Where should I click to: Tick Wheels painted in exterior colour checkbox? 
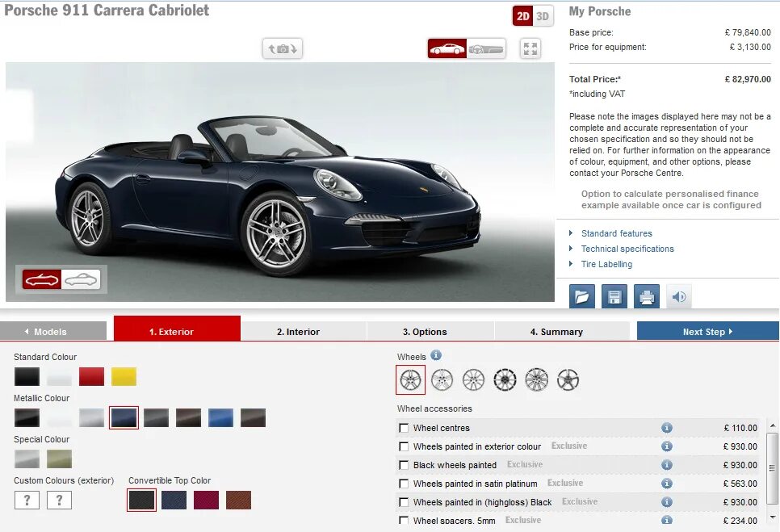(x=404, y=446)
